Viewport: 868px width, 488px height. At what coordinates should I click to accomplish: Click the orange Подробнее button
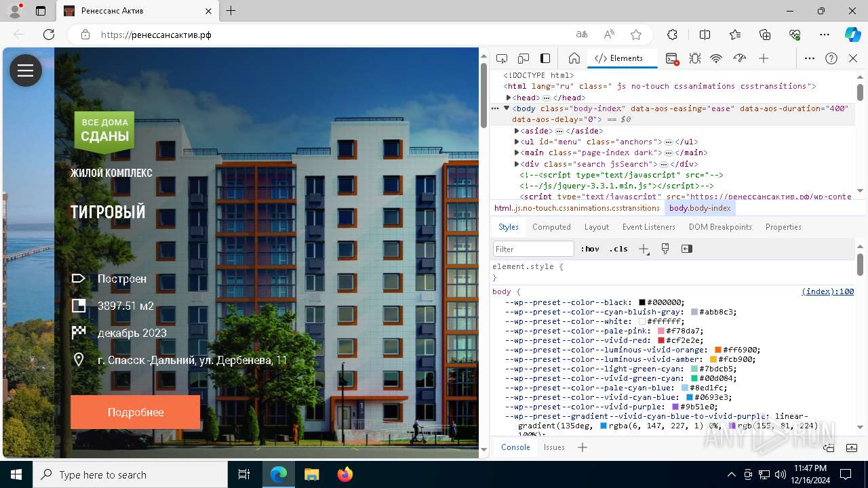point(136,412)
